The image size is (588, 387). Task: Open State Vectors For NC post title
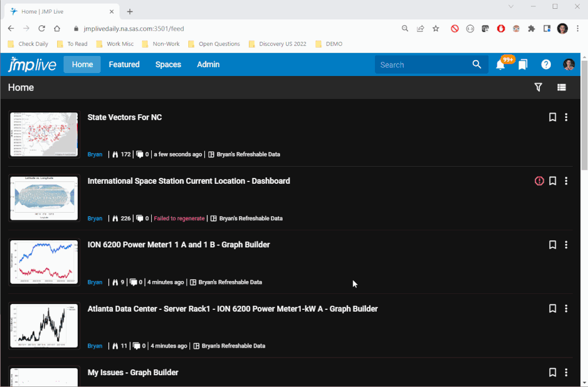pyautogui.click(x=125, y=117)
